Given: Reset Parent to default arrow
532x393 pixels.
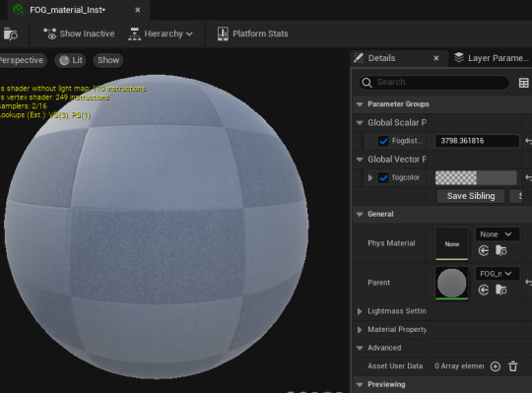Looking at the screenshot, I should (528, 282).
